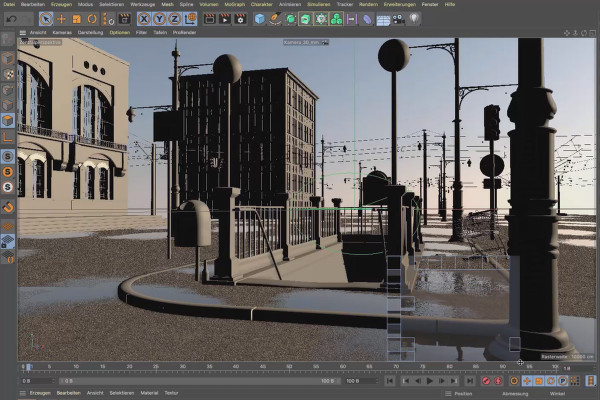The image size is (600, 400).
Task: Go to end of animation
Action: 470,381
